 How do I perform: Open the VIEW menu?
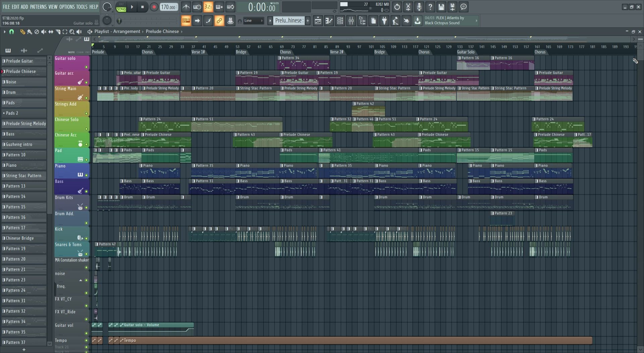[x=53, y=7]
